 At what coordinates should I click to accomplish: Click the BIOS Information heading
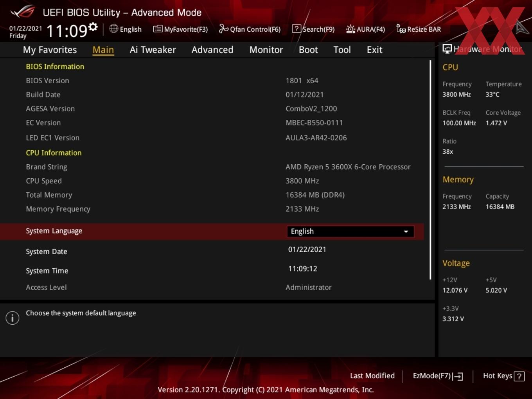(x=55, y=66)
